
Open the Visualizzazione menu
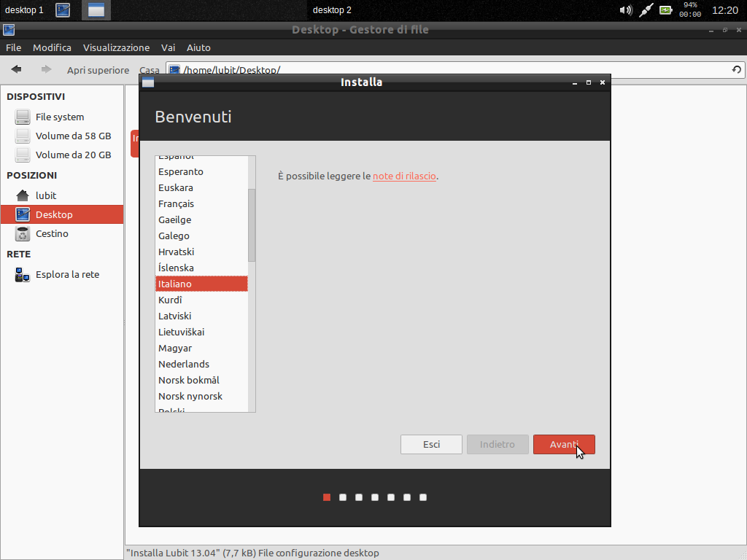[116, 47]
